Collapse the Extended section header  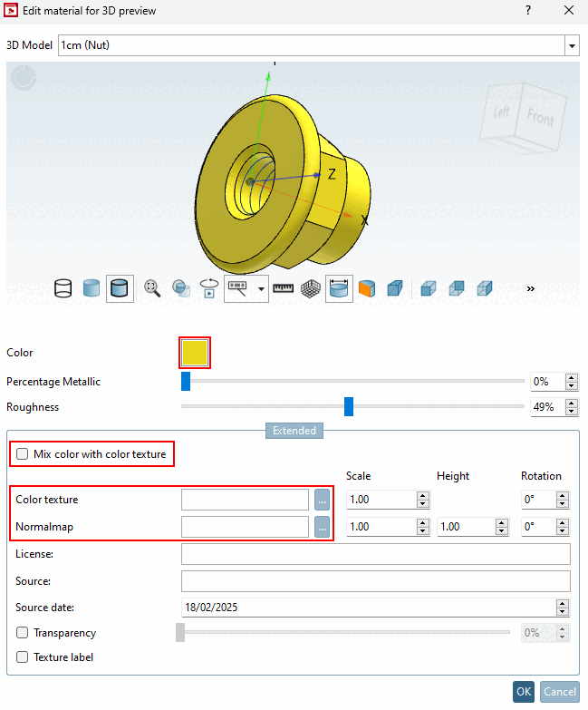coord(294,431)
